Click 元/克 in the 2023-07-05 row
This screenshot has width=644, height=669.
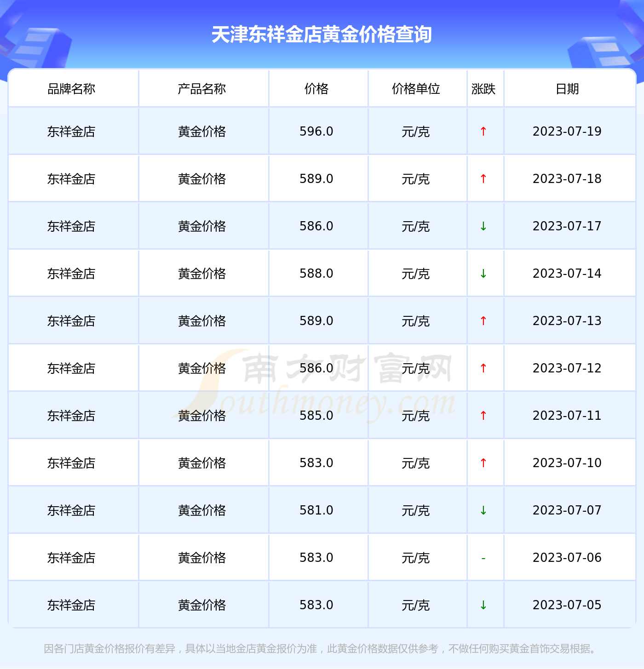coord(416,606)
